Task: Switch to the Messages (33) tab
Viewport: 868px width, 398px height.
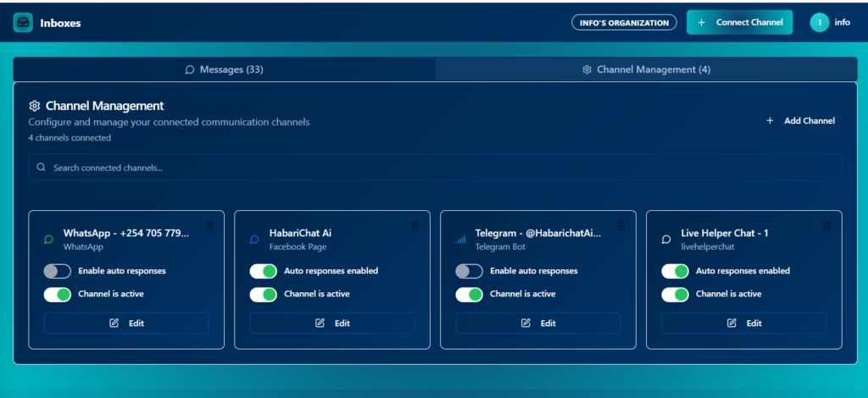Action: click(225, 69)
